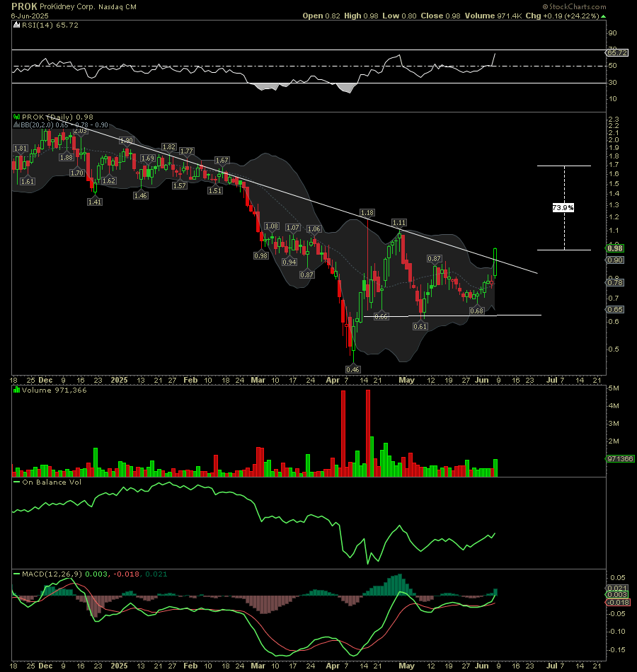Click the 1.82 peak price label
The height and width of the screenshot is (672, 637).
point(169,147)
